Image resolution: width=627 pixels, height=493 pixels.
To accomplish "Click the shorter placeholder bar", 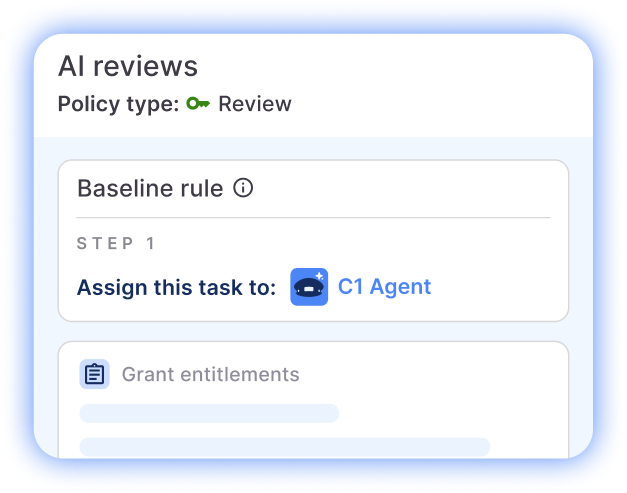I will (209, 413).
